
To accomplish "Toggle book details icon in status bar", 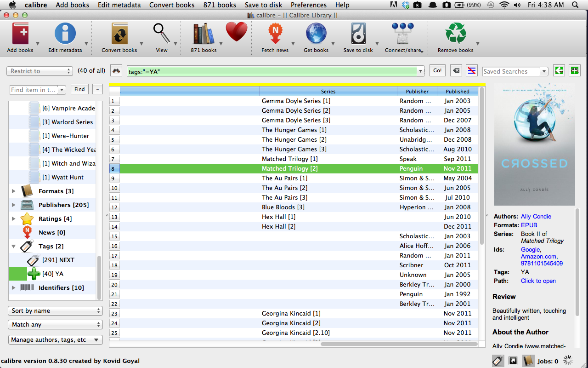I will tap(528, 361).
